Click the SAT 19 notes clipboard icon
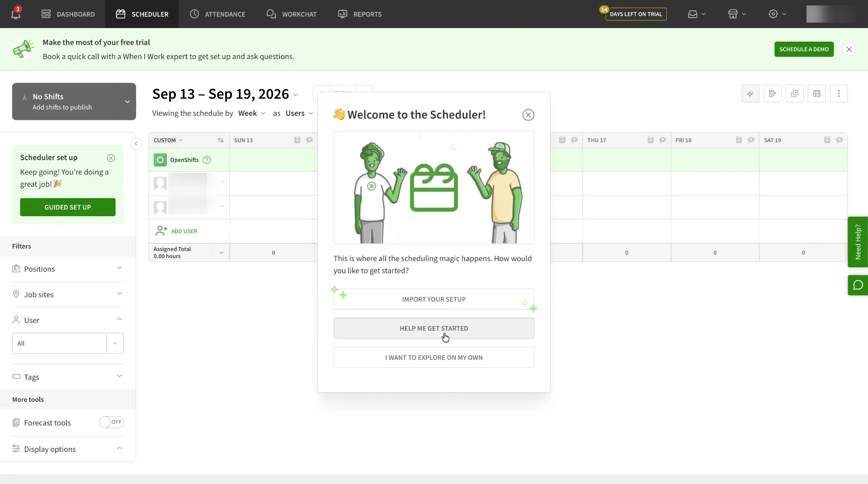Screen dimensions: 868x484 [x=827, y=140]
